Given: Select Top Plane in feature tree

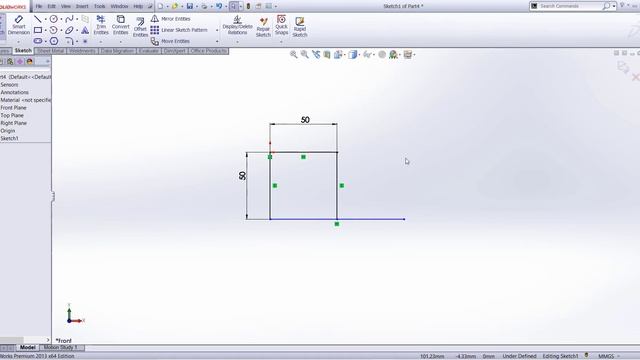Looking at the screenshot, I should click(12, 116).
